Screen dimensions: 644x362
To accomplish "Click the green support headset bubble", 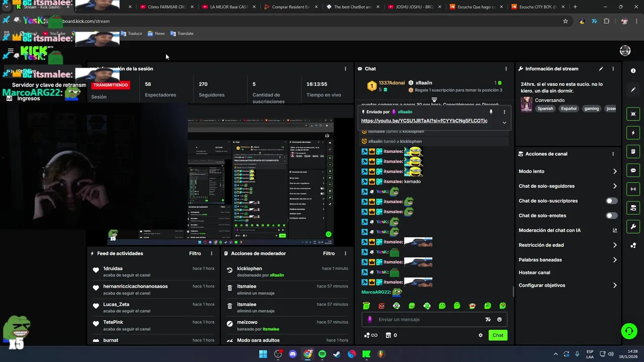I will tap(629, 331).
